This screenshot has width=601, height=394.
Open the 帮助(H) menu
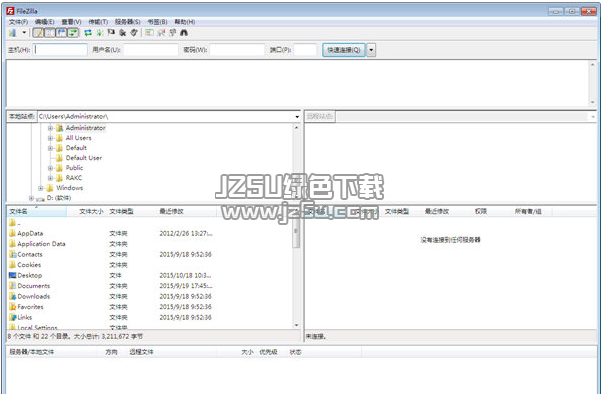click(185, 22)
